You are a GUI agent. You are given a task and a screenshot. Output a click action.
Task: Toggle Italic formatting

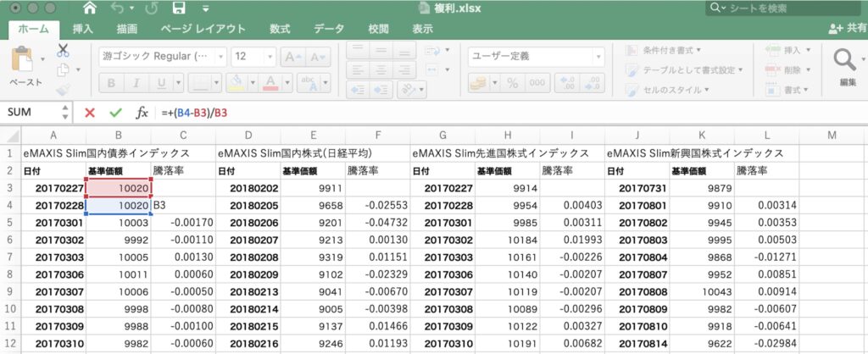[136, 83]
